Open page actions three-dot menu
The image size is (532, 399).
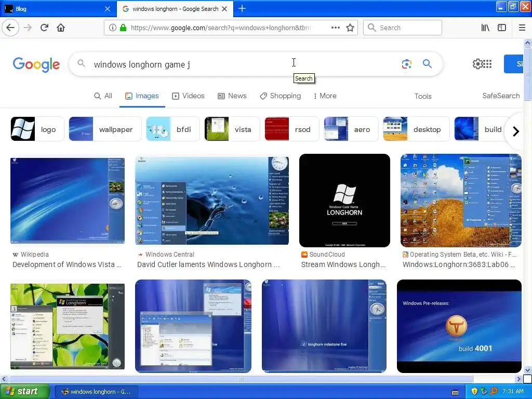click(335, 28)
